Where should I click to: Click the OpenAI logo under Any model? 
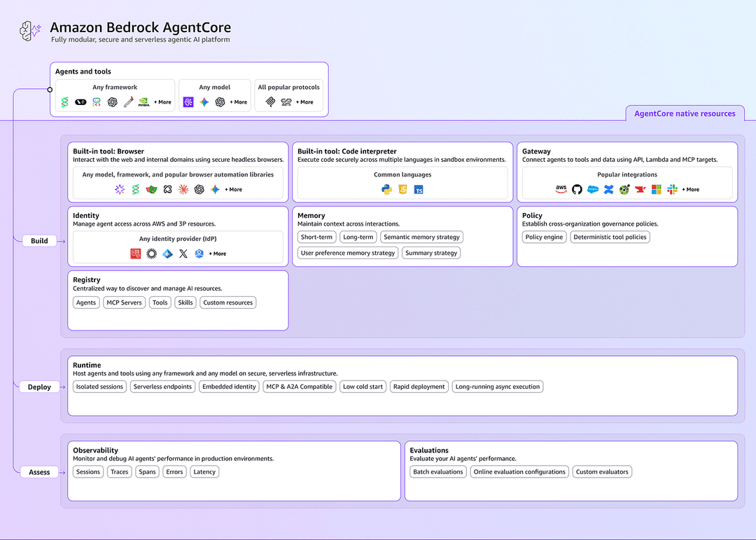click(220, 102)
